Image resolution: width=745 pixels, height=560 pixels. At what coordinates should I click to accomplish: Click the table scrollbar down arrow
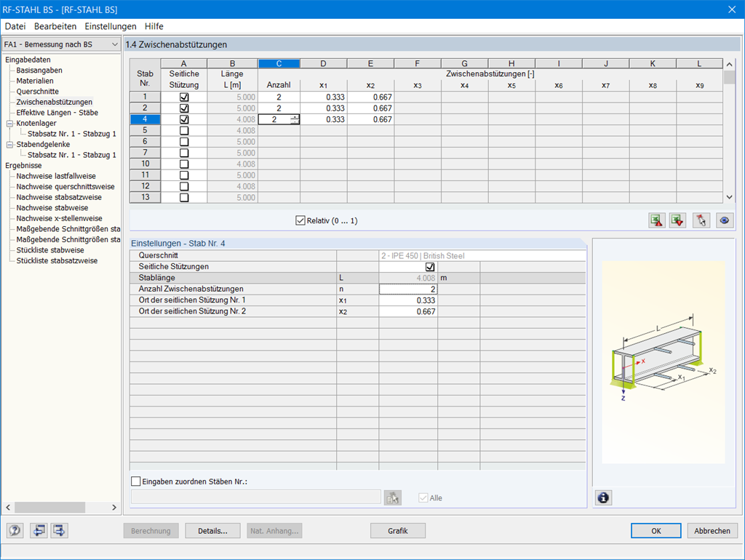(729, 197)
